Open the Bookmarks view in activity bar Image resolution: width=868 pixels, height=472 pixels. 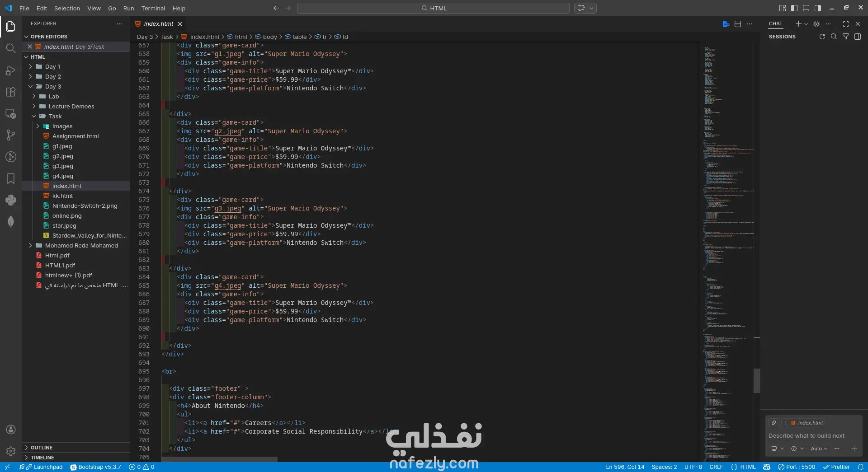(x=11, y=178)
